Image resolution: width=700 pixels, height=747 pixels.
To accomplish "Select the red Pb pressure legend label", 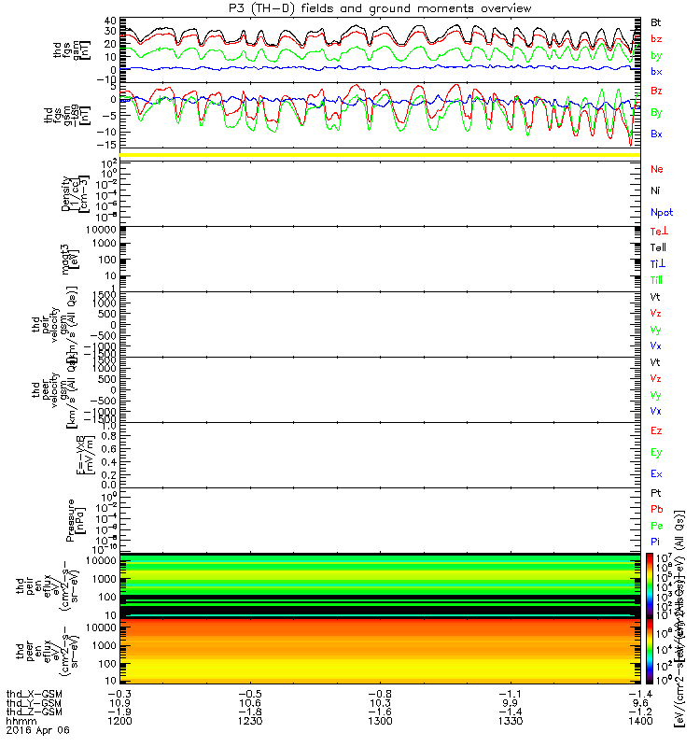I will point(657,509).
